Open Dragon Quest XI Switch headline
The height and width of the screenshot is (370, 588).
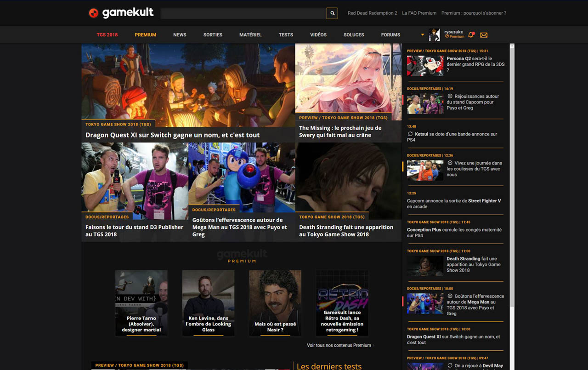click(173, 135)
